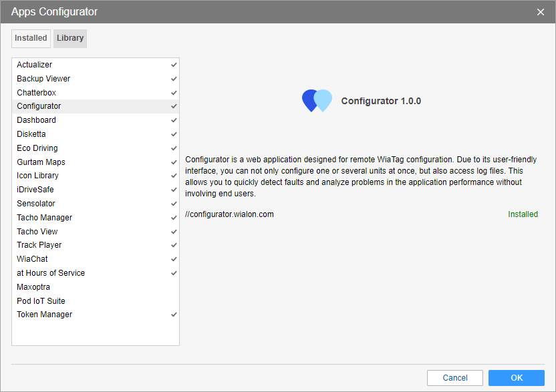Click the checkmark beside Token Manager

click(x=174, y=315)
